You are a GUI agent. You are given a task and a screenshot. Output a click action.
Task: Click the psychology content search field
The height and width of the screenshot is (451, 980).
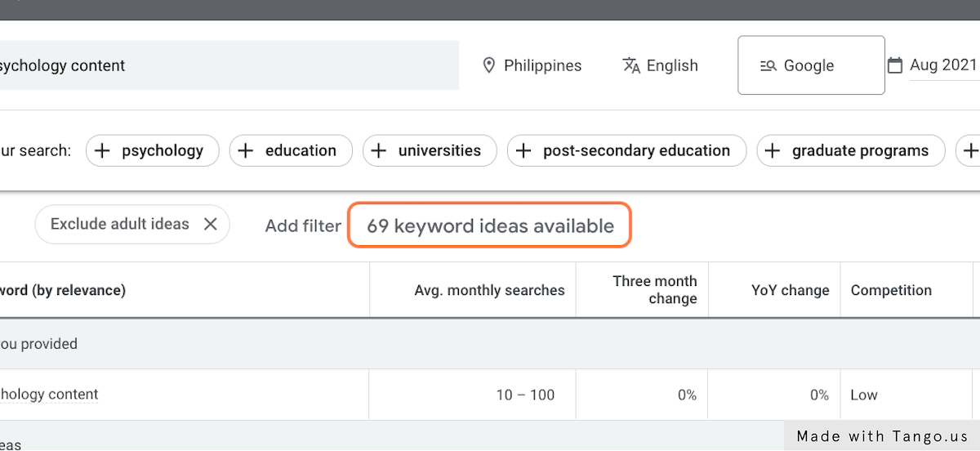click(229, 65)
